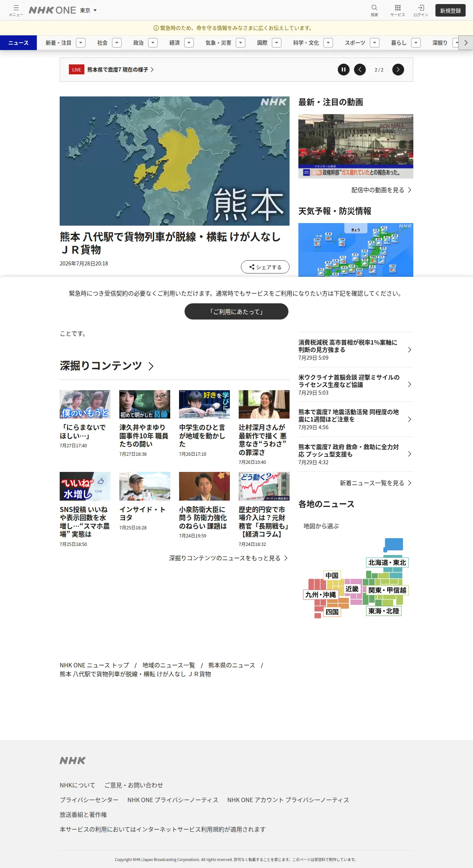Click the シェアする button
The image size is (473, 868).
[x=265, y=267]
